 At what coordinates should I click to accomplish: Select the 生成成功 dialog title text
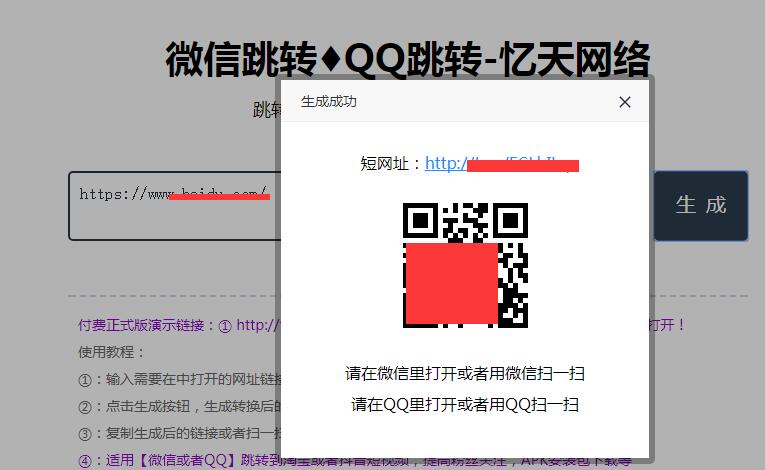coord(329,102)
